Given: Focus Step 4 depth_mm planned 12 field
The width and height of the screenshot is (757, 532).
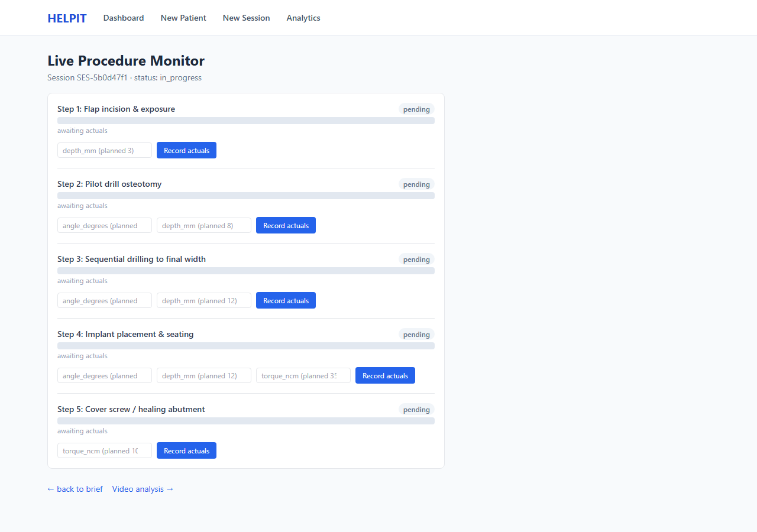Looking at the screenshot, I should point(204,375).
